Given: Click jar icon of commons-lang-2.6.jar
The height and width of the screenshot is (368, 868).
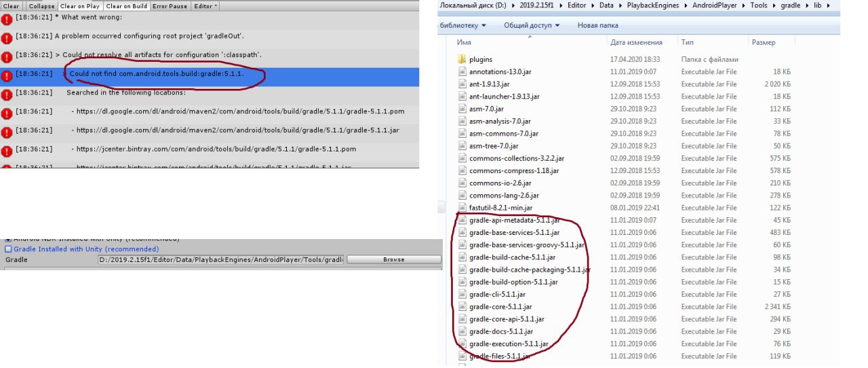Looking at the screenshot, I should (462, 196).
